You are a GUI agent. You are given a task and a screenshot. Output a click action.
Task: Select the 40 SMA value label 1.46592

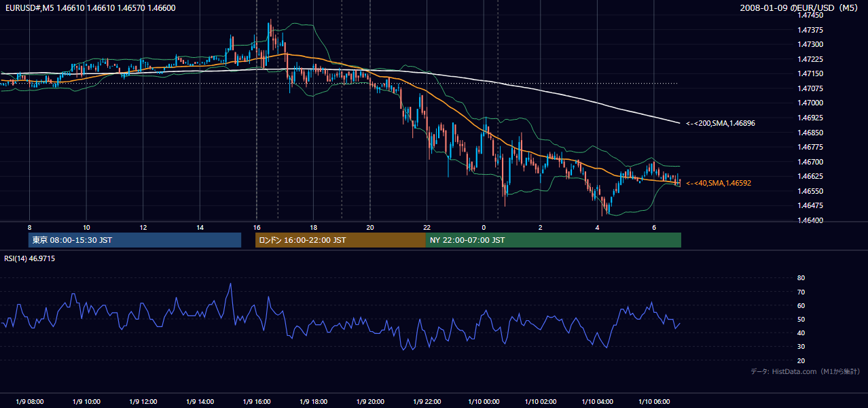[x=719, y=183]
